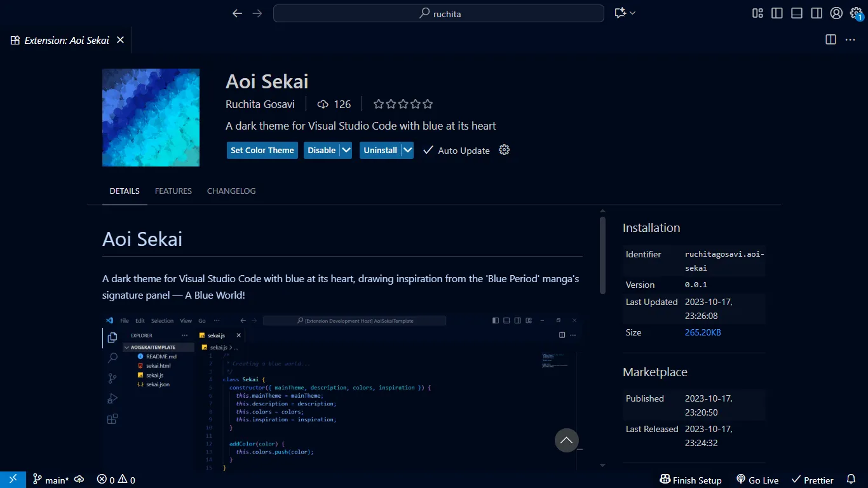The image size is (868, 488).
Task: Click the errors and warnings indicator
Action: [x=115, y=479]
